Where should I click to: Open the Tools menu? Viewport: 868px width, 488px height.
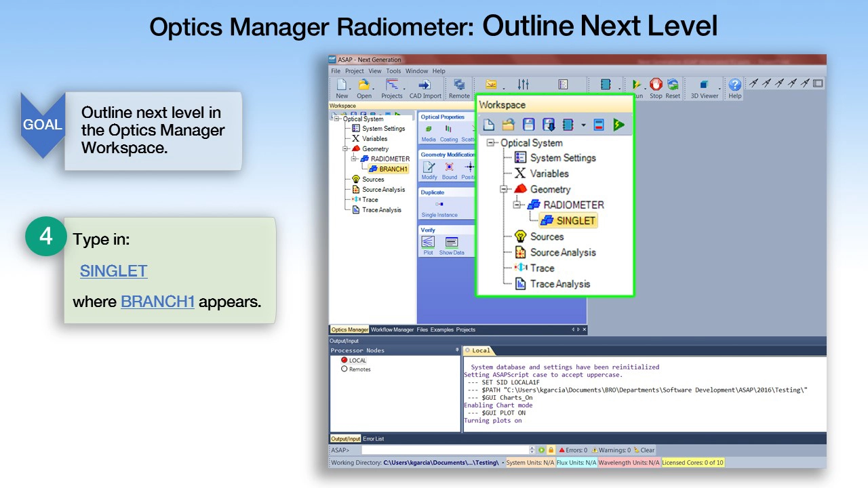393,71
